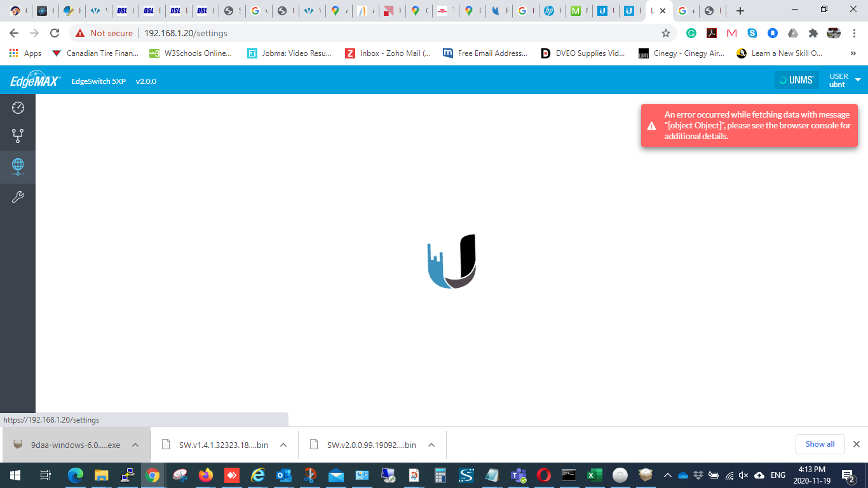Select the globe settings icon in sidebar
868x488 pixels.
(18, 166)
